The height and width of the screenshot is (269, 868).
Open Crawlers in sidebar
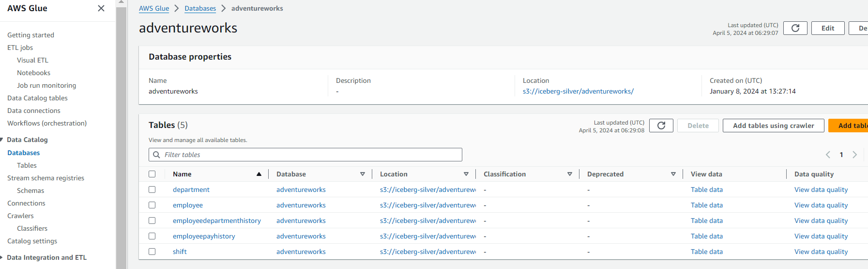click(20, 216)
